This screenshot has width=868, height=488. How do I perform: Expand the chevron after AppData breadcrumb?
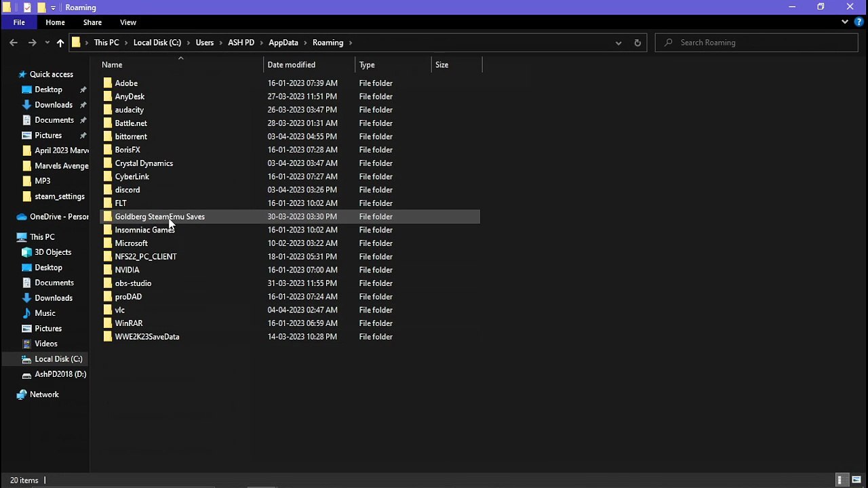pyautogui.click(x=305, y=43)
